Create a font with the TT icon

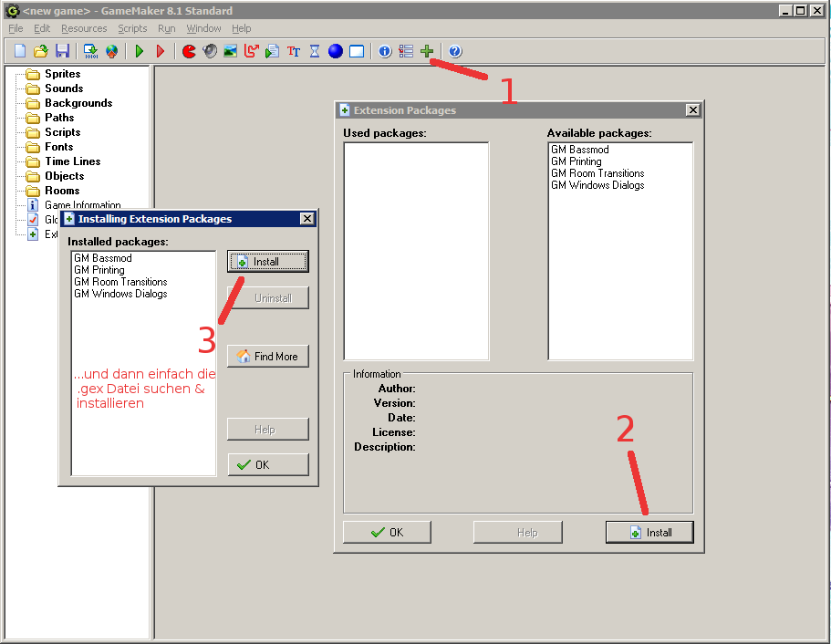294,51
